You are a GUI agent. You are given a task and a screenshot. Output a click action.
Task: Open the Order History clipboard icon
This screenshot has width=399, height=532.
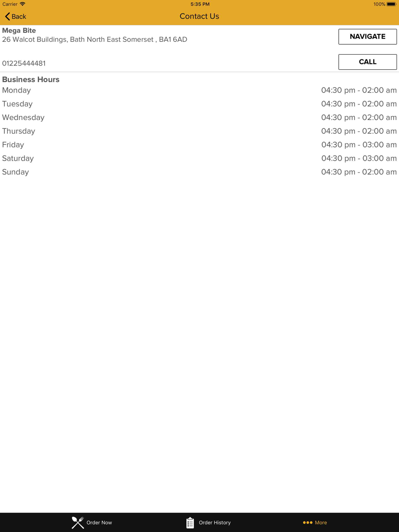click(190, 522)
